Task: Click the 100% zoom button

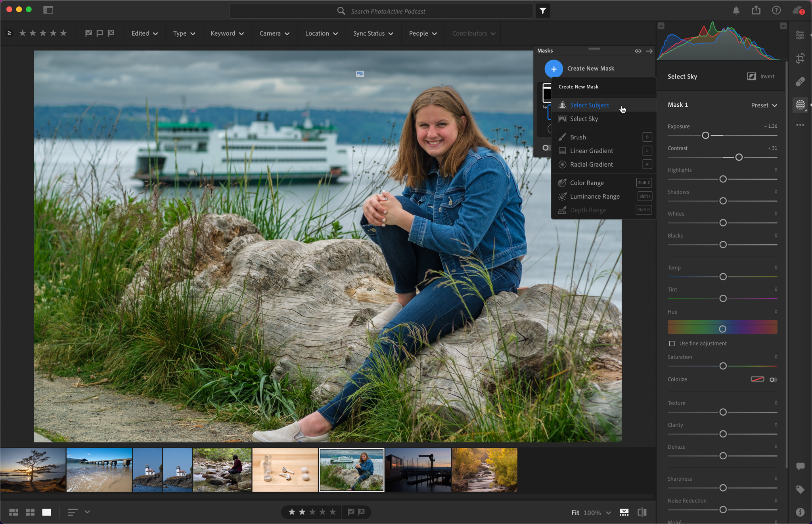Action: point(592,513)
